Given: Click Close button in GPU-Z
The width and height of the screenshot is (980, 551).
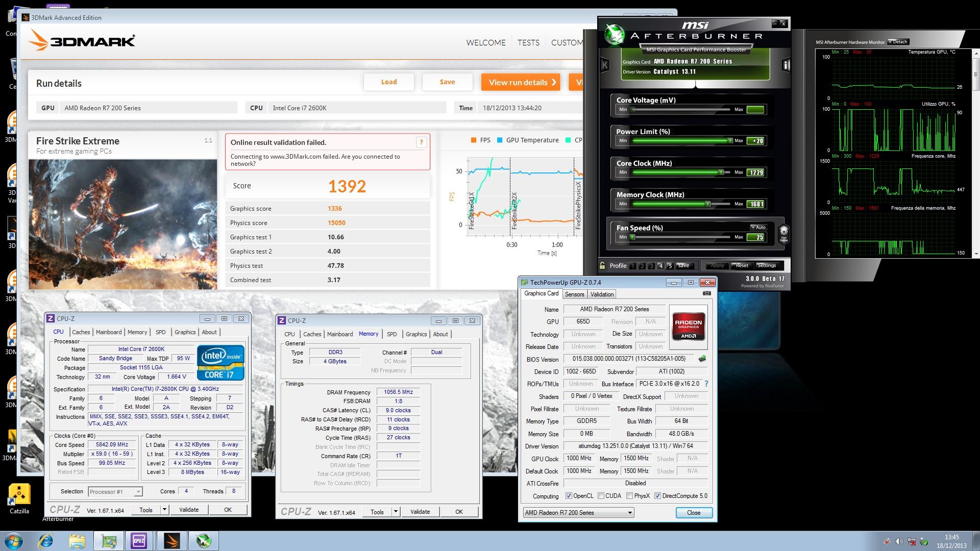Looking at the screenshot, I should point(694,513).
